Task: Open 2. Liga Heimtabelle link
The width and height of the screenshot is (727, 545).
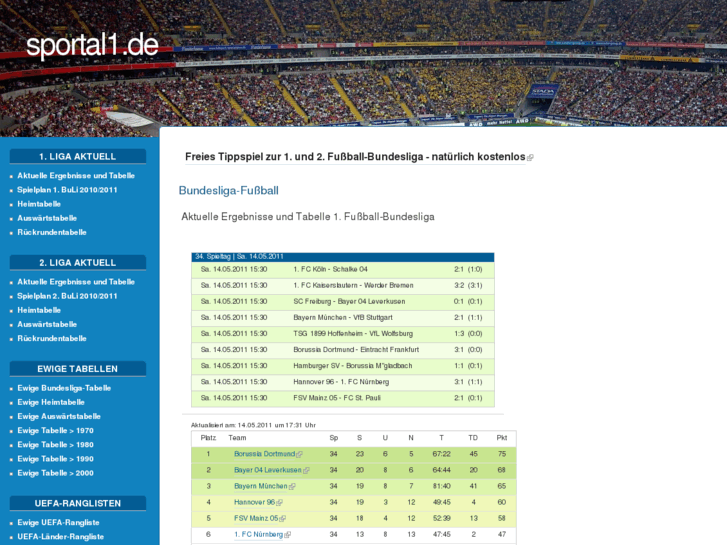Action: pyautogui.click(x=39, y=310)
